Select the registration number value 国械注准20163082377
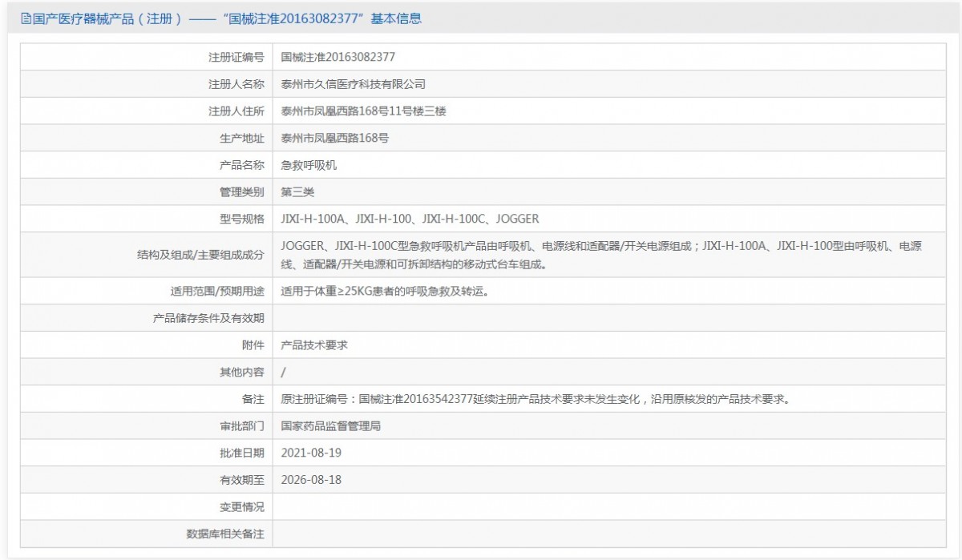This screenshot has width=962, height=560. tap(338, 57)
